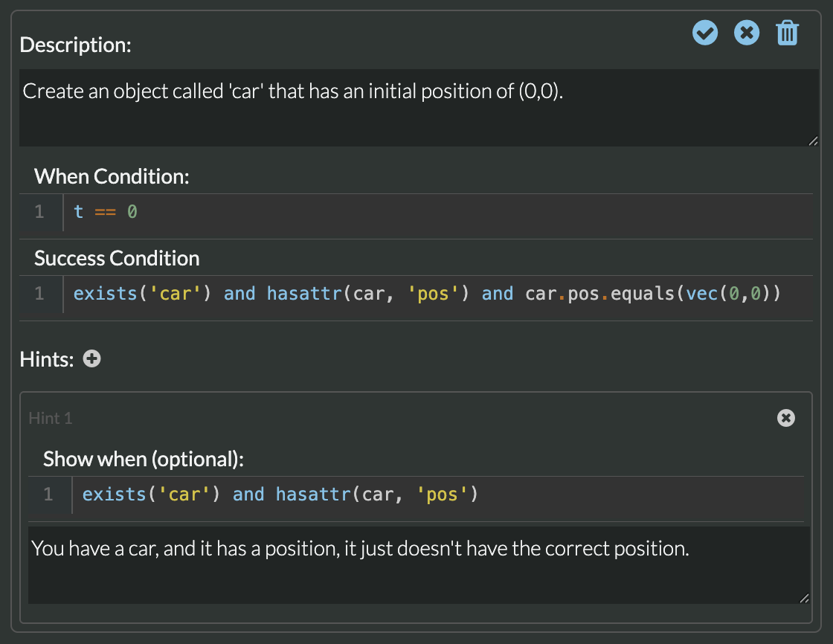Image resolution: width=833 pixels, height=644 pixels.
Task: Click the 'Hints:' heading
Action: pyautogui.click(x=47, y=359)
